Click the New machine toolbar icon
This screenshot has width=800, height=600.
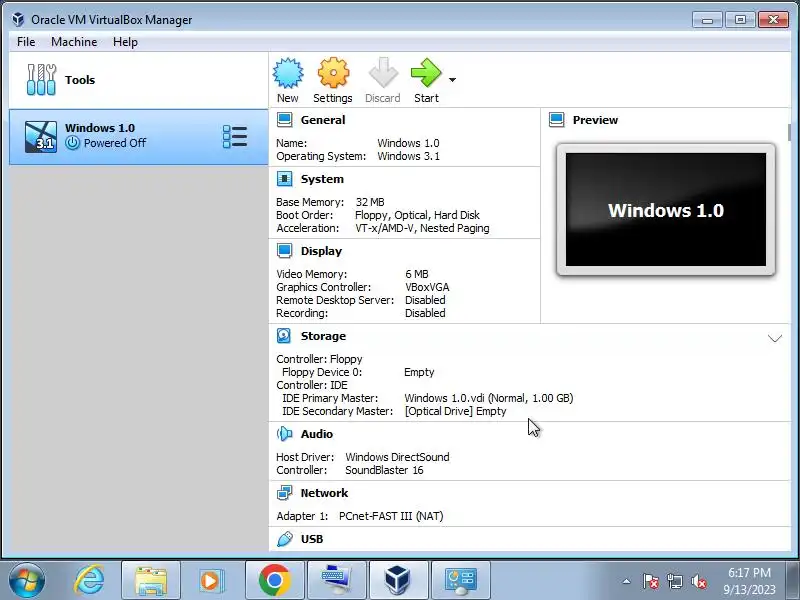tap(288, 73)
